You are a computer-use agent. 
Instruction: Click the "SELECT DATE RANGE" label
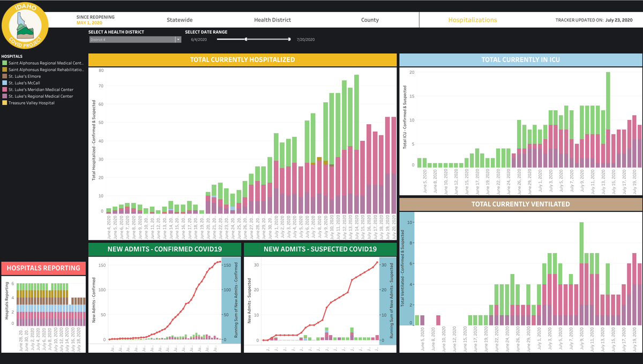[206, 32]
